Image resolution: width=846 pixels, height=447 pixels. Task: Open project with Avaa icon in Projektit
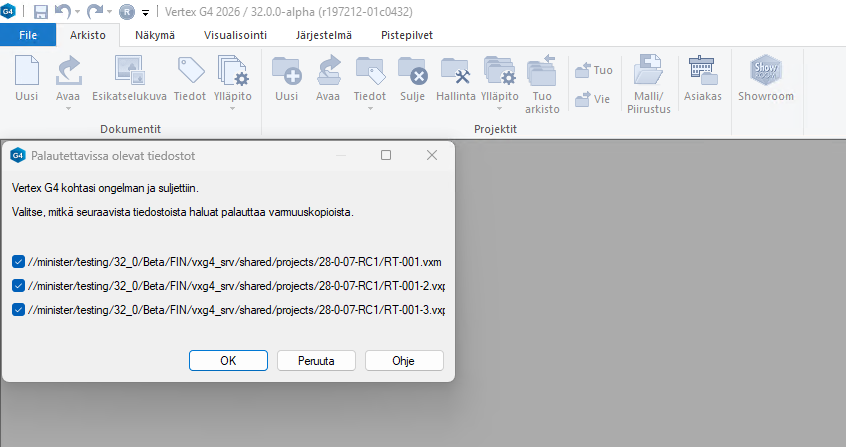click(328, 70)
